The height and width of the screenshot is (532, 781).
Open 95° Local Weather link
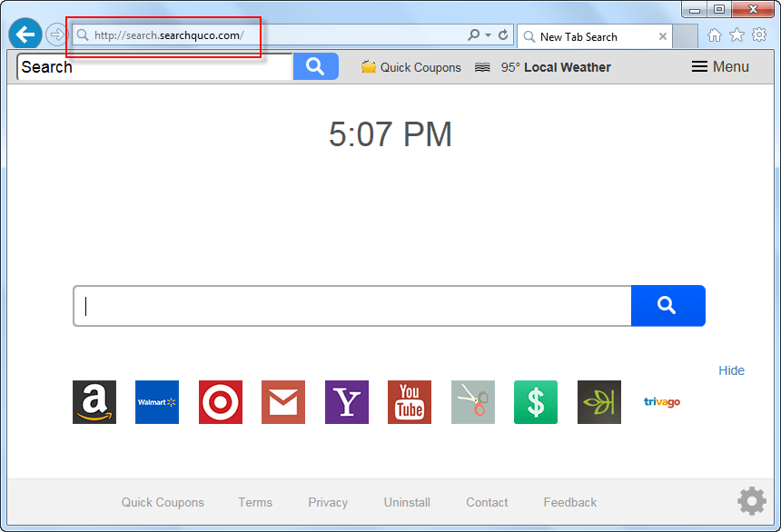point(556,67)
